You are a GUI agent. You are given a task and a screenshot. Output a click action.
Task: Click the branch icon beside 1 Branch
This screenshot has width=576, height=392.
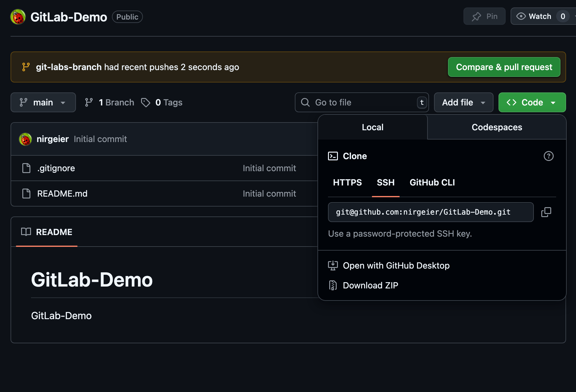pos(89,102)
